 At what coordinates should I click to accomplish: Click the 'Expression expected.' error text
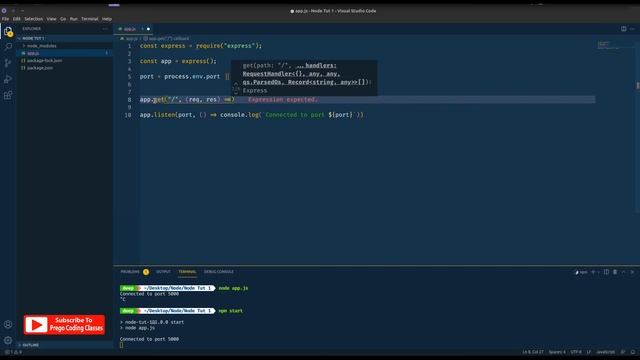[283, 99]
